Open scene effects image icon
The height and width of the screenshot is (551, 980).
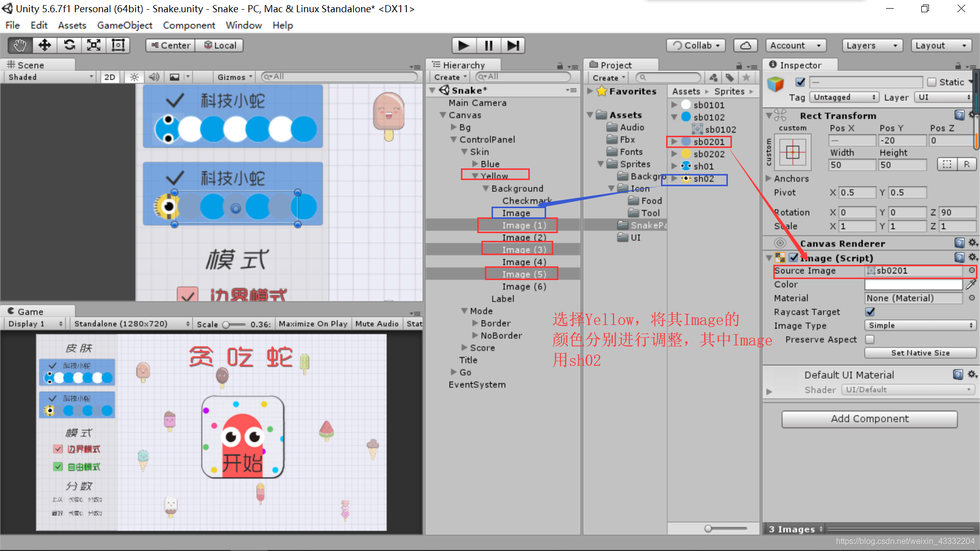point(175,77)
